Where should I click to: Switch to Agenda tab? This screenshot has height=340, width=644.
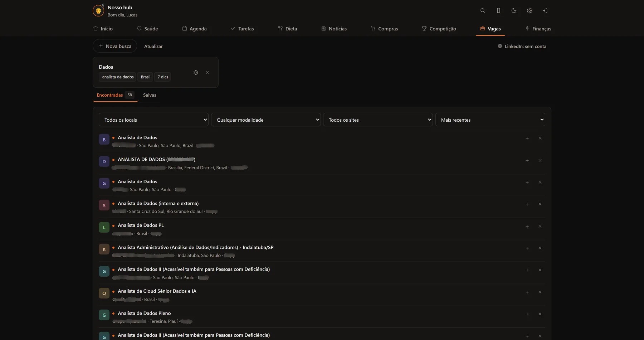pyautogui.click(x=194, y=29)
